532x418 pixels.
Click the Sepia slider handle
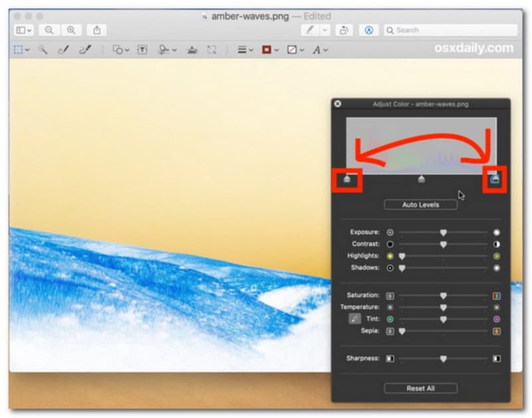[402, 331]
